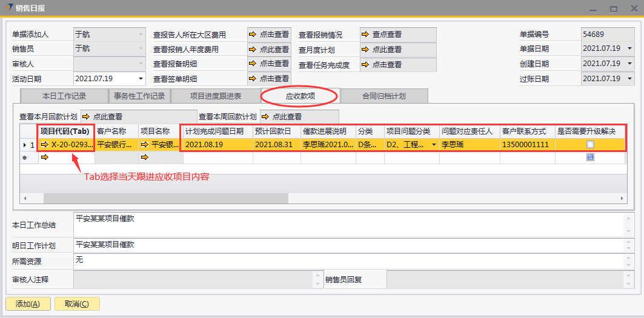
Task: Open the 活动日期 date dropdown
Action: 141,79
